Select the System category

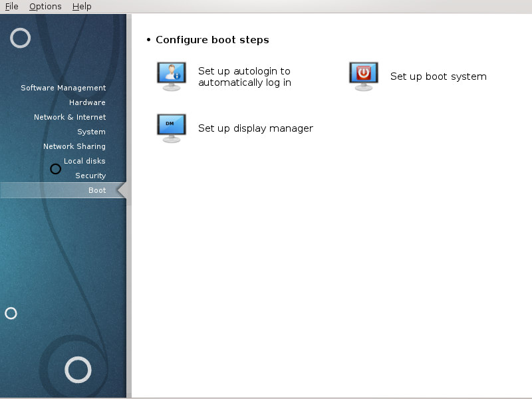[x=91, y=132]
